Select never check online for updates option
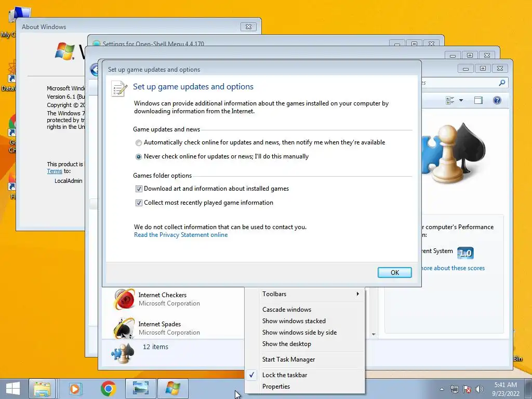This screenshot has width=532, height=399. 138,157
